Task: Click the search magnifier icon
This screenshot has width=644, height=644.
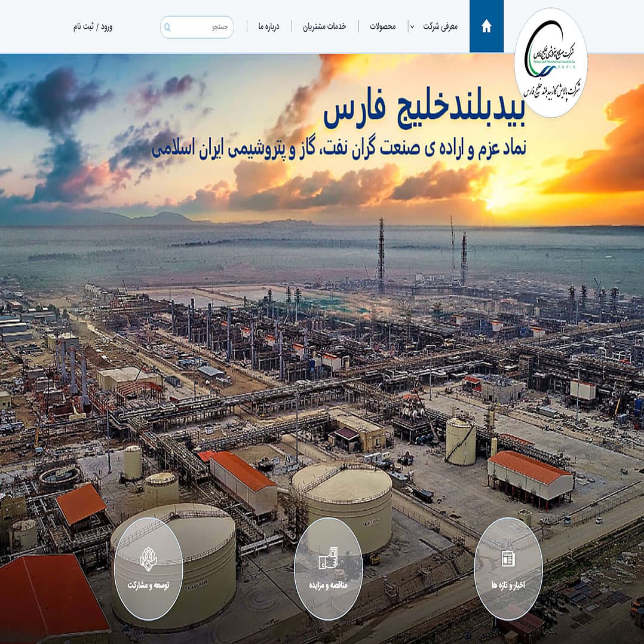Action: pyautogui.click(x=168, y=26)
